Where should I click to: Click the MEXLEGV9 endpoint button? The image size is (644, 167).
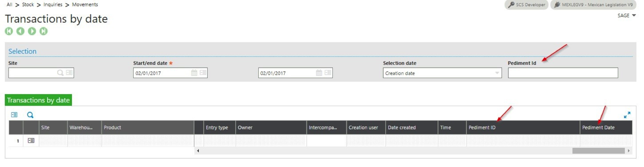coord(593,5)
